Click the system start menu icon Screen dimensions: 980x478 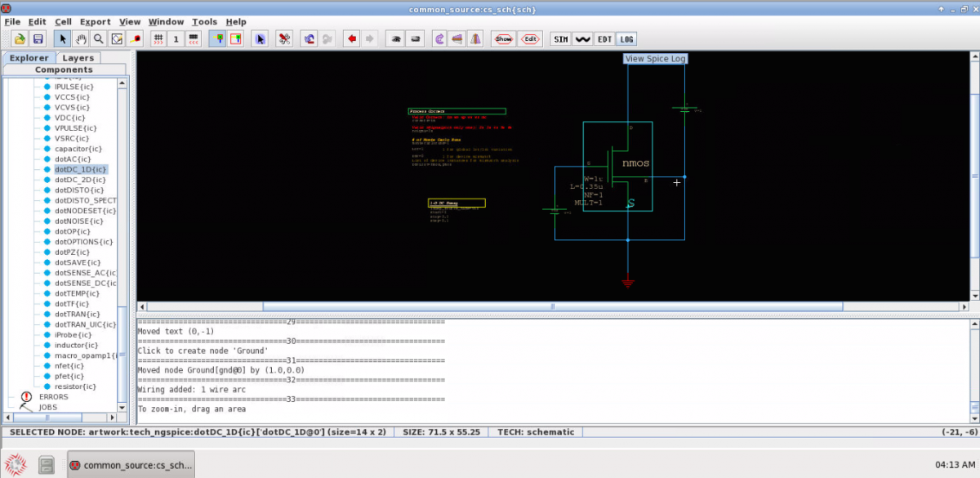point(16,464)
